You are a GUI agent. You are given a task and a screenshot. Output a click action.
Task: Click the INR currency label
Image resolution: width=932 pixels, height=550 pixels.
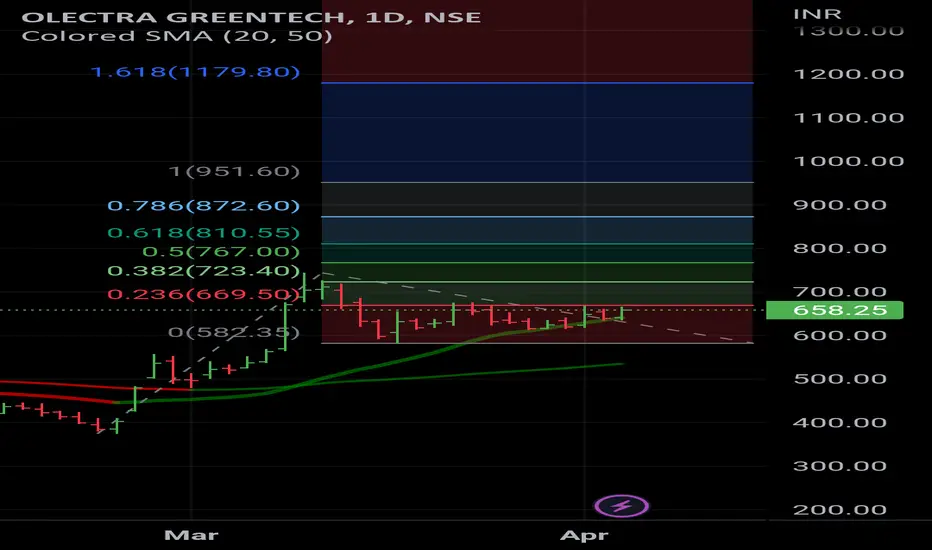[x=818, y=14]
